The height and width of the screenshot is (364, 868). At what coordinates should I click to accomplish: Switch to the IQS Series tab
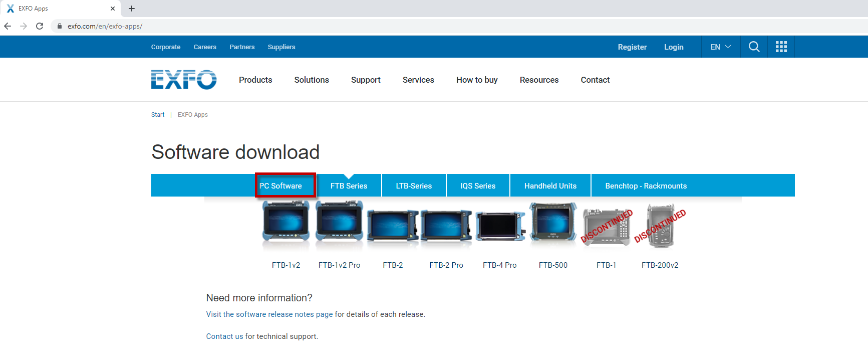tap(478, 186)
